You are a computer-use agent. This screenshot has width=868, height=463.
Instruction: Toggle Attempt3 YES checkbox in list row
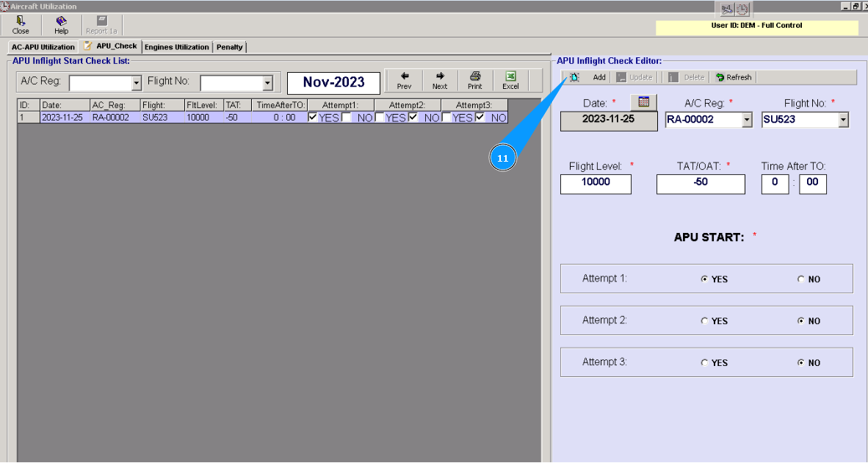[x=446, y=117]
